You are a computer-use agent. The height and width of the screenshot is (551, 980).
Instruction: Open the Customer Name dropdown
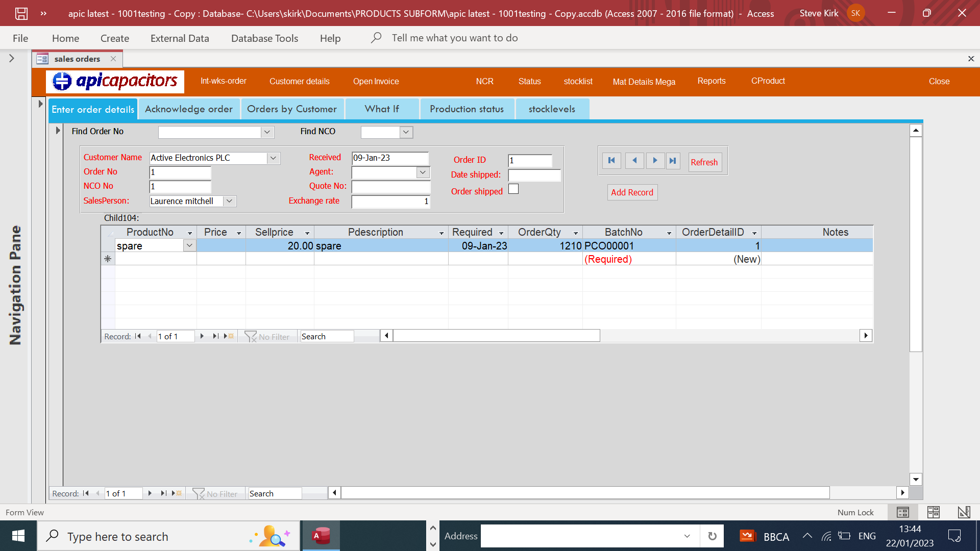[273, 158]
